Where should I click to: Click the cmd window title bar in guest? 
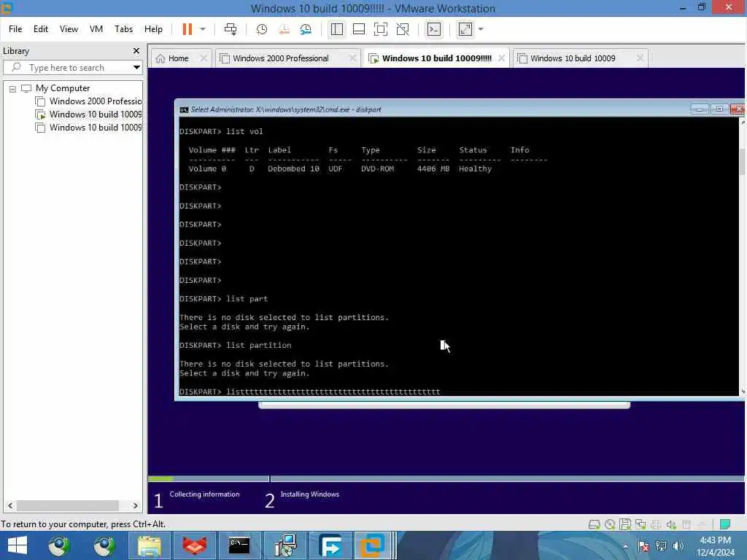[x=433, y=109]
